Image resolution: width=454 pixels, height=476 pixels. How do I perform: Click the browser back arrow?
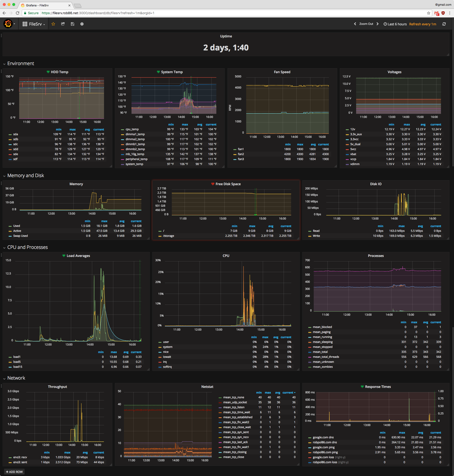click(4, 13)
